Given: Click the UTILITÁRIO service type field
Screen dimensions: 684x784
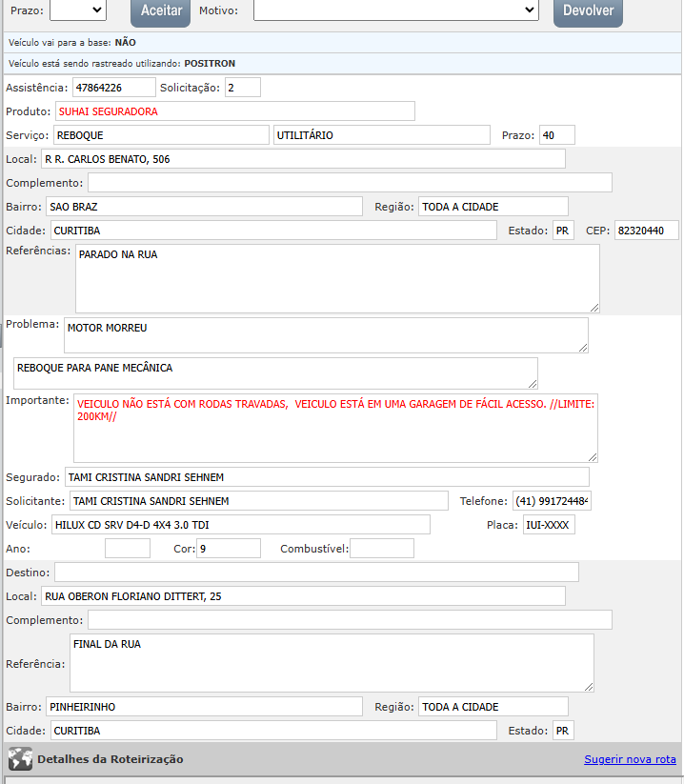Looking at the screenshot, I should 382,135.
